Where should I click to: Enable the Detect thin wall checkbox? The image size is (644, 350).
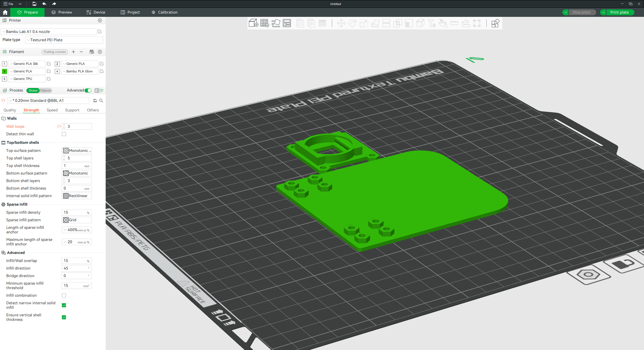click(64, 134)
